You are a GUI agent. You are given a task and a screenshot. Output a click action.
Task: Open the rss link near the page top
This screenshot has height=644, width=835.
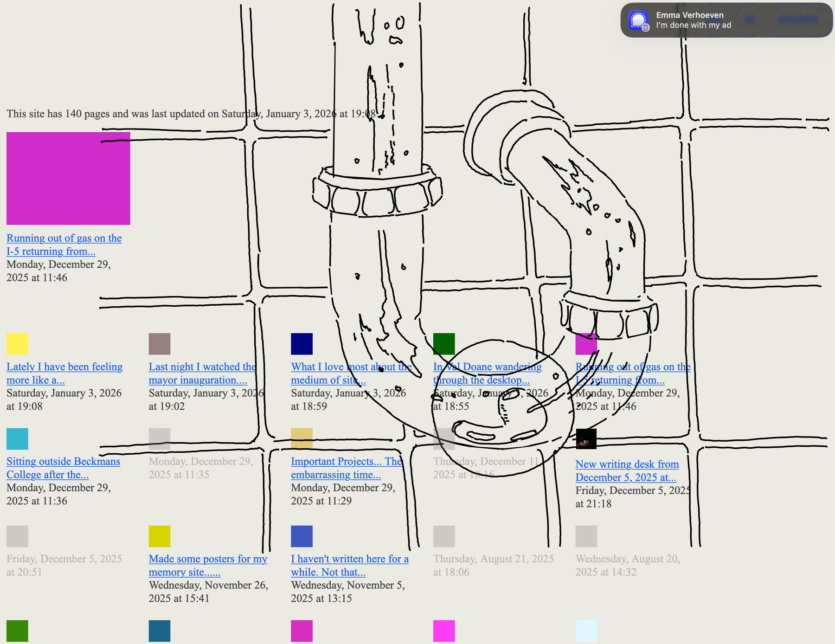(749, 19)
